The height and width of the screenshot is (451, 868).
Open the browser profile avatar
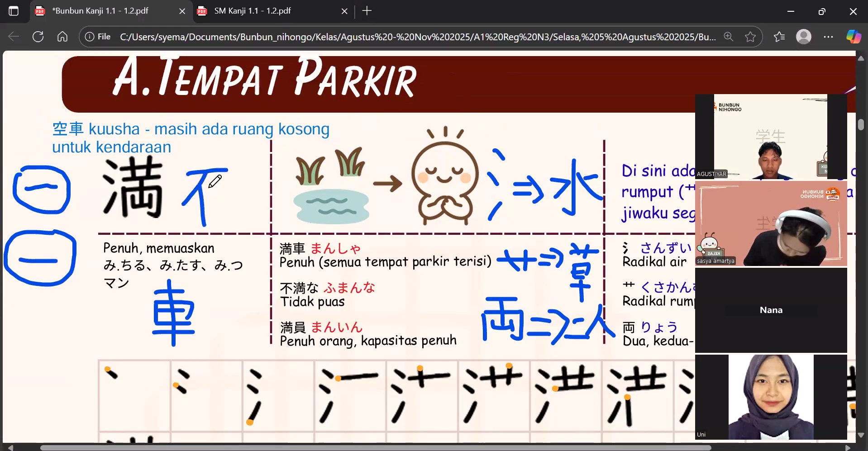click(803, 37)
